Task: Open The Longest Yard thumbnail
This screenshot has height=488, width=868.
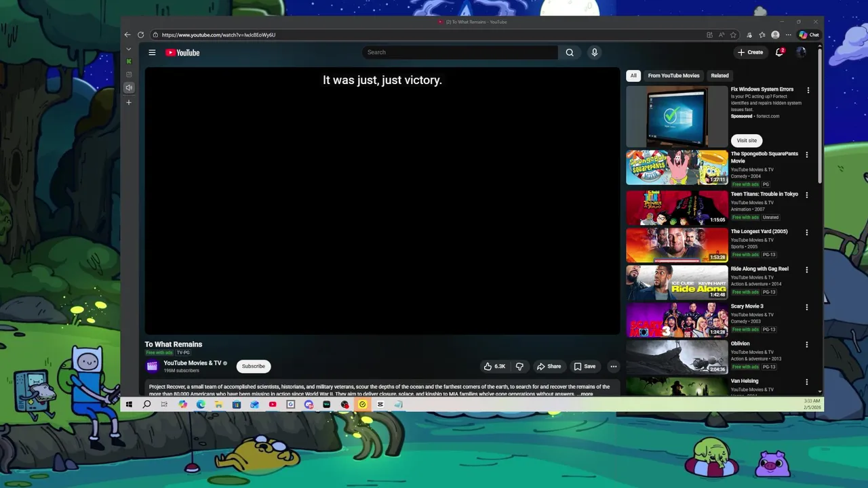Action: (x=677, y=245)
